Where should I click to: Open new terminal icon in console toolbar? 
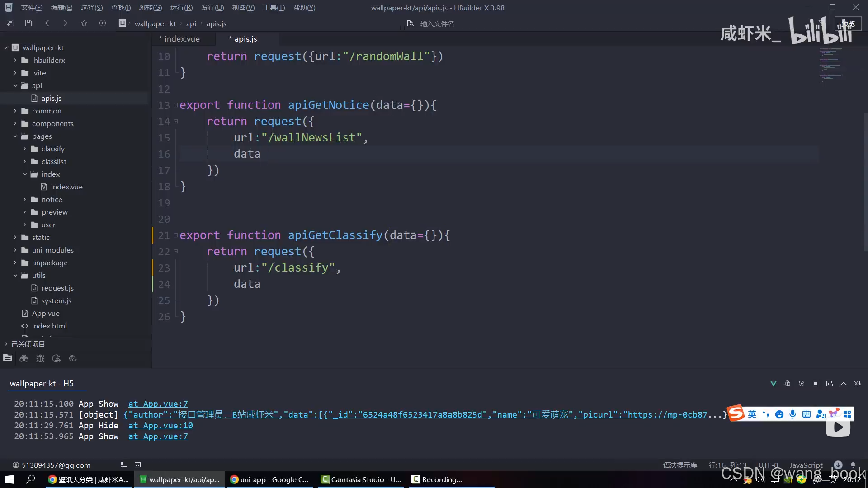[830, 384]
